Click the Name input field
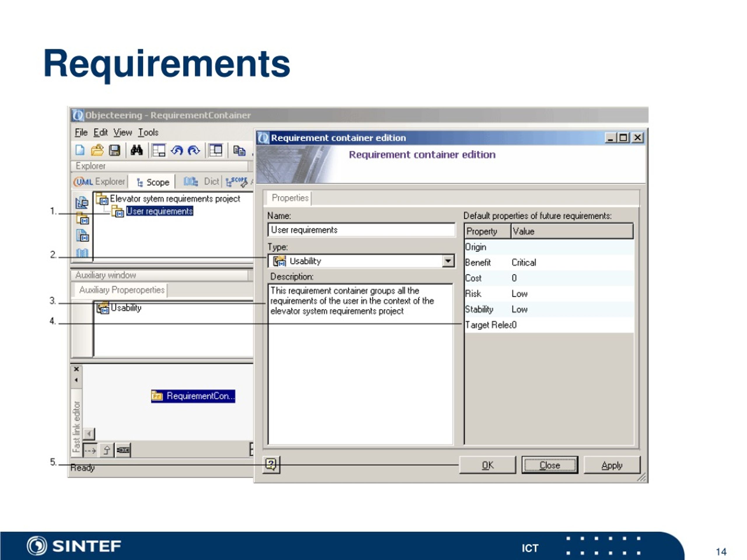Image resolution: width=747 pixels, height=560 pixels. (x=361, y=230)
